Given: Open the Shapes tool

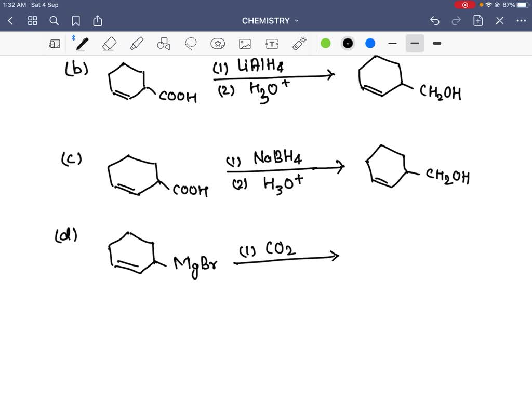Looking at the screenshot, I should click(163, 43).
